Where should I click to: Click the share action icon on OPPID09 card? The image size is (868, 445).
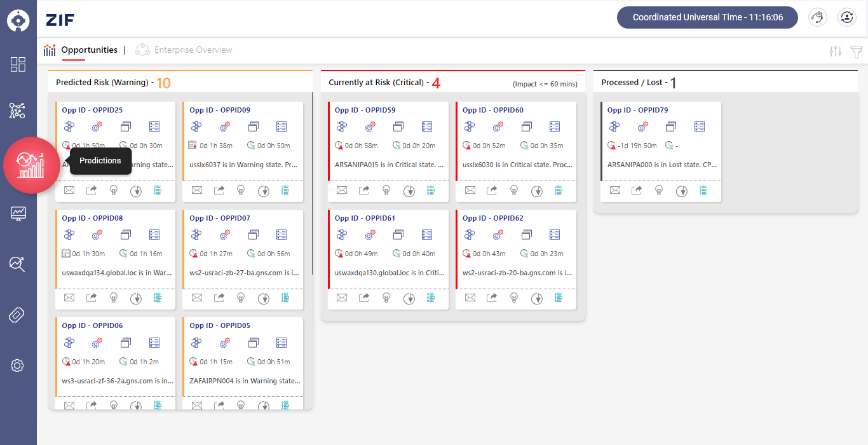218,190
